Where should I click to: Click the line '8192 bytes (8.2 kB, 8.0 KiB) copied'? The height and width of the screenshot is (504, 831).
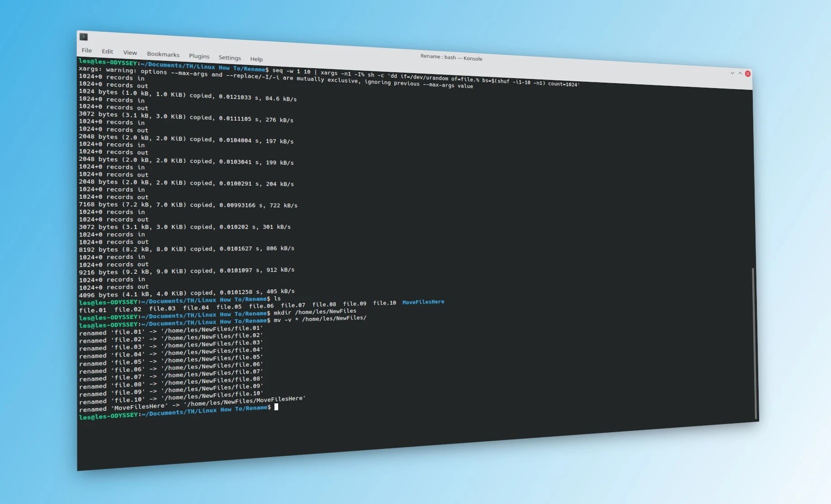pos(187,249)
